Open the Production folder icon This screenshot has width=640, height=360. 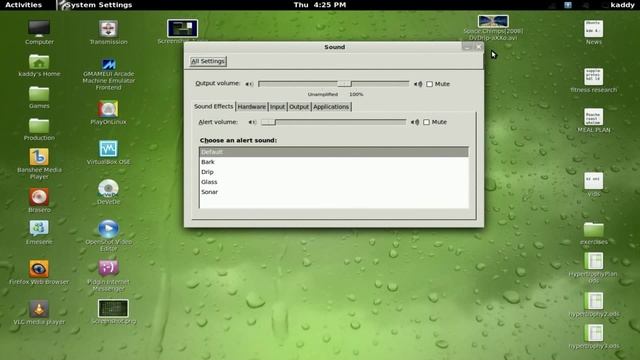coord(39,125)
